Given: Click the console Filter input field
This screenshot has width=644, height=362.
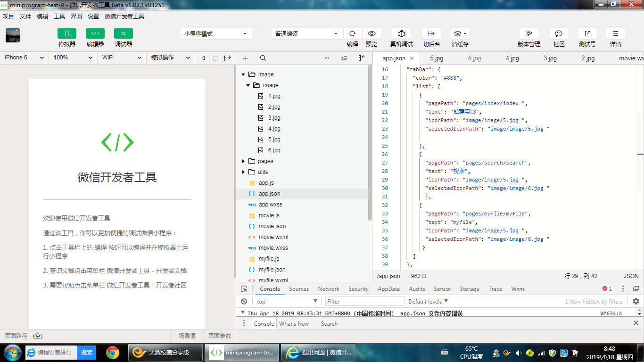Looking at the screenshot, I should tap(364, 301).
